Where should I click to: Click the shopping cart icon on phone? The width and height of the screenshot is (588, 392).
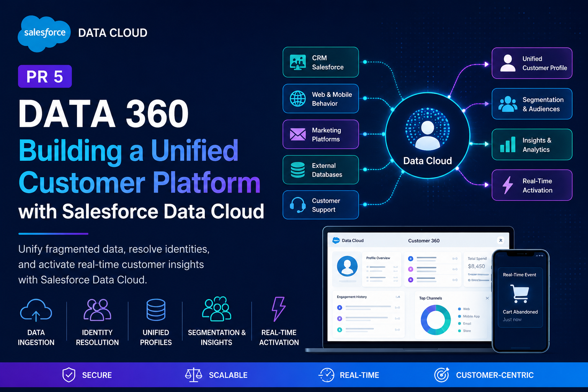coord(520,294)
